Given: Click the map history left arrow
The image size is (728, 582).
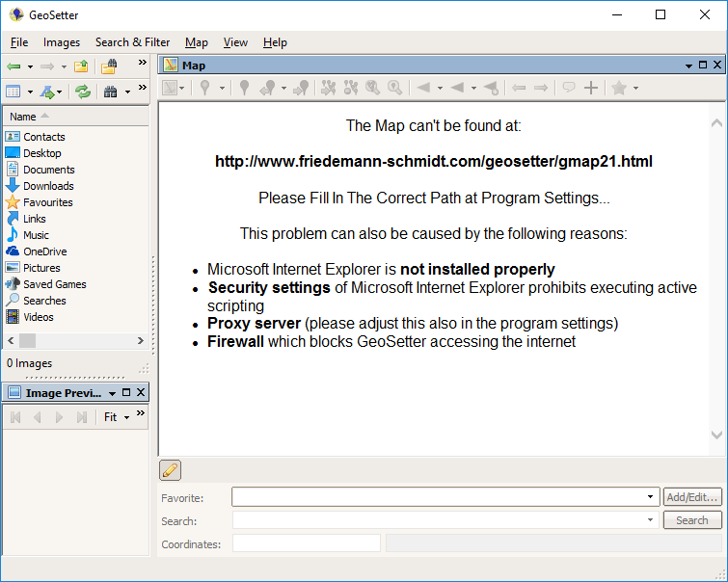Looking at the screenshot, I should point(519,88).
